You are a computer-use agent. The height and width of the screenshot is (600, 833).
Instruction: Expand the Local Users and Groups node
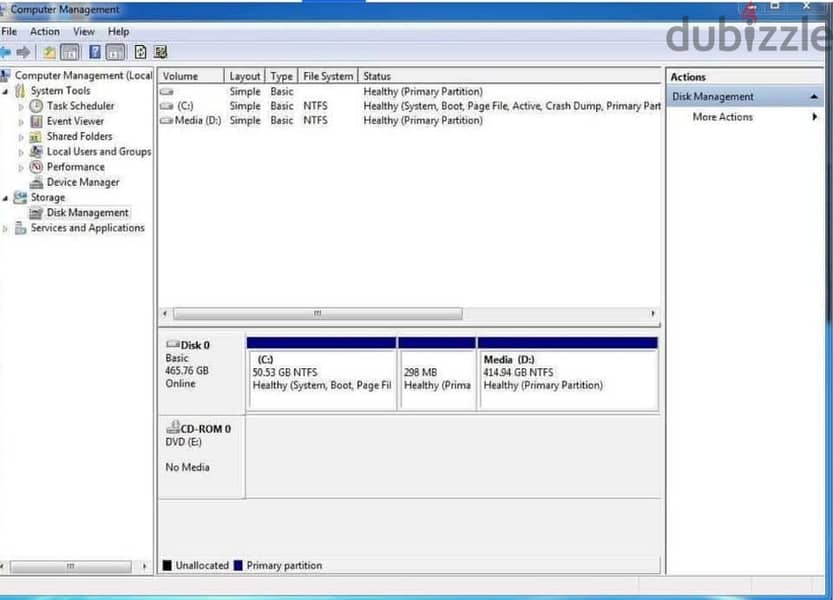(21, 153)
